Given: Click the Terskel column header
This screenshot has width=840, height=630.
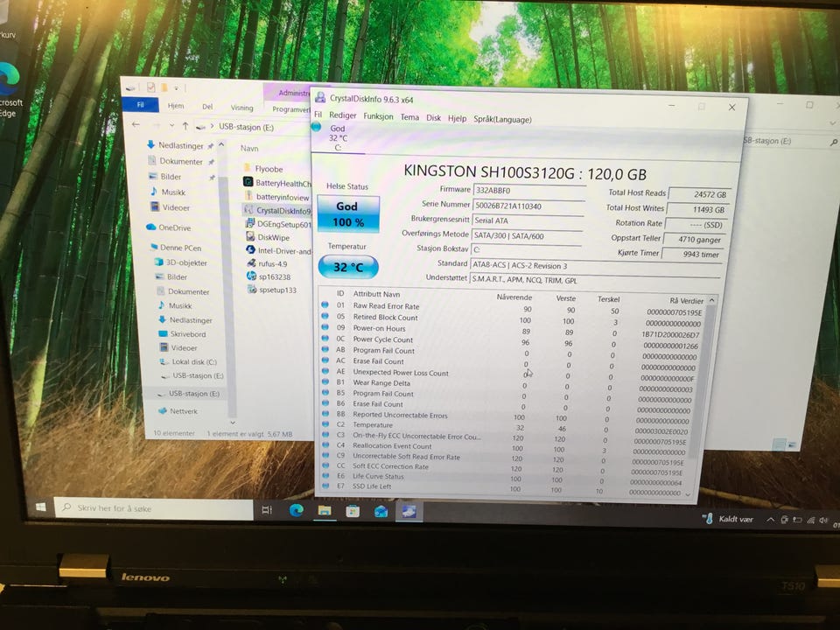Looking at the screenshot, I should tap(609, 299).
